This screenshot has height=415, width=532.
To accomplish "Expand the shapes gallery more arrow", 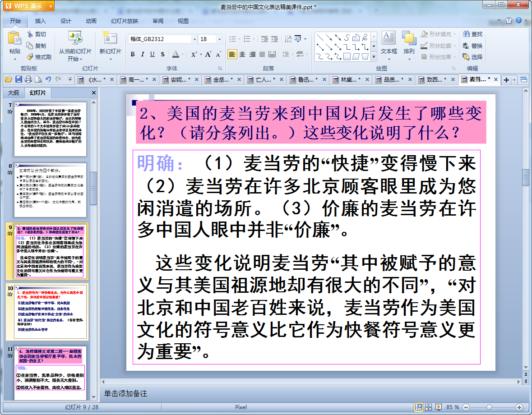I will [x=374, y=57].
